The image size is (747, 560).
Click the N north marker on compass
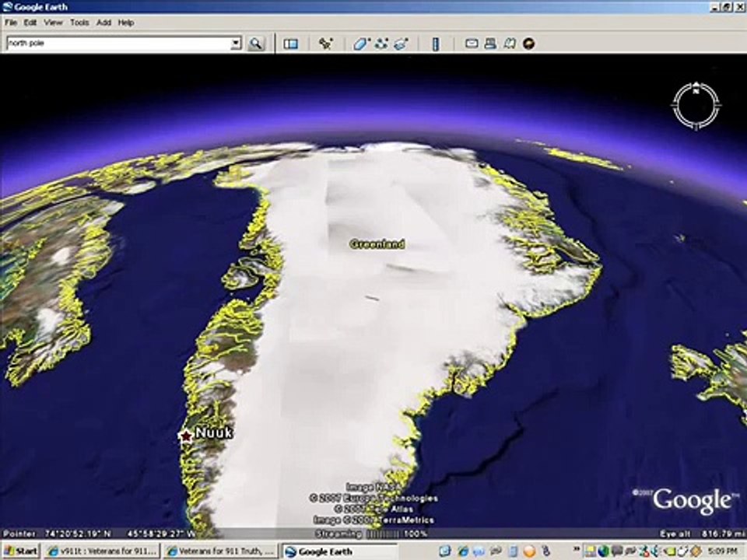(696, 87)
